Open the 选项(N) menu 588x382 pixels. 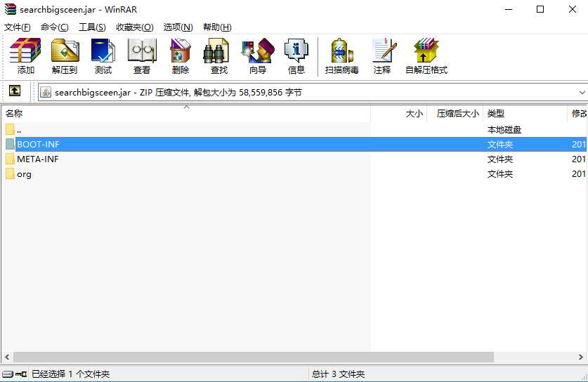point(178,27)
